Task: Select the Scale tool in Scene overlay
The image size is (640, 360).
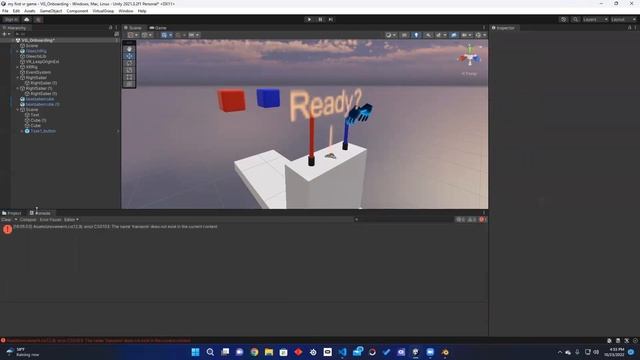Action: (129, 70)
